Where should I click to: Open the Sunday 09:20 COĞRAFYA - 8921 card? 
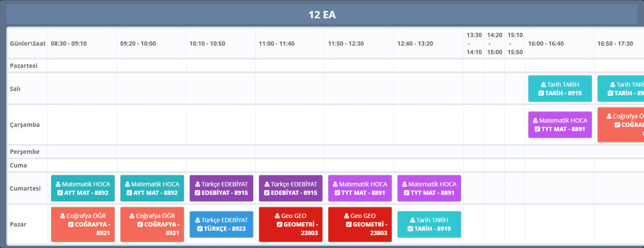[x=152, y=224]
